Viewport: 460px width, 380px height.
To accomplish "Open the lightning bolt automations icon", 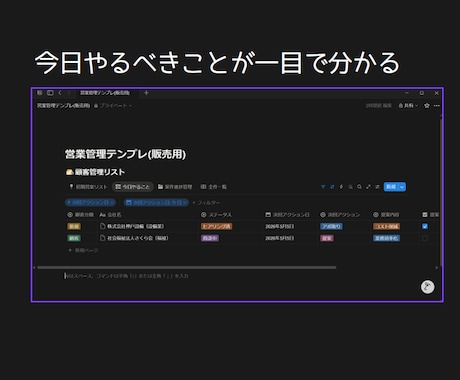I will tap(341, 187).
